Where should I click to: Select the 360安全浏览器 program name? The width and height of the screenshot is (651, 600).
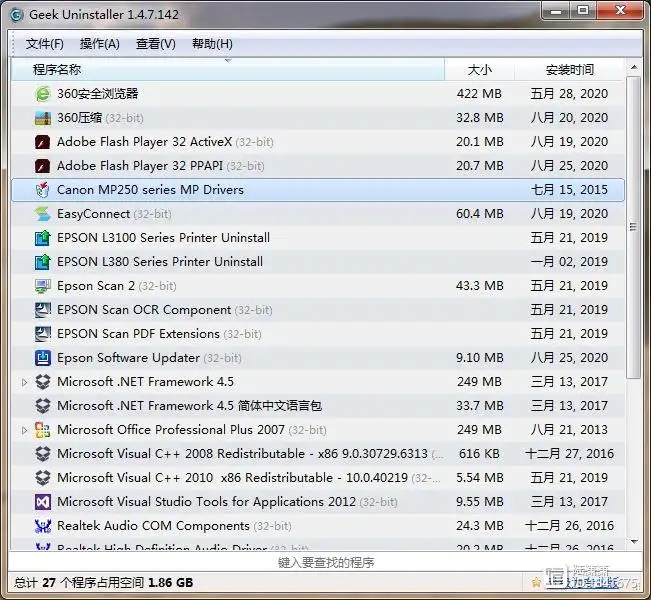(98, 94)
